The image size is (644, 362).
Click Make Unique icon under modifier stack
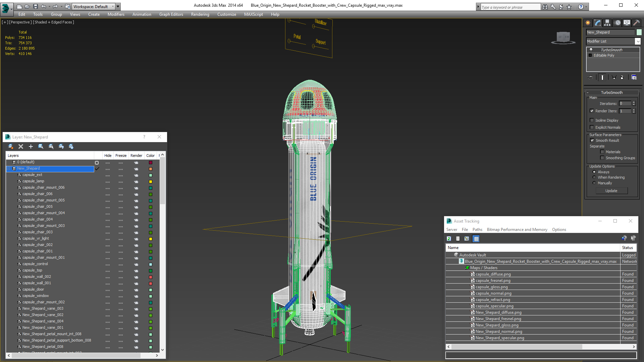614,77
